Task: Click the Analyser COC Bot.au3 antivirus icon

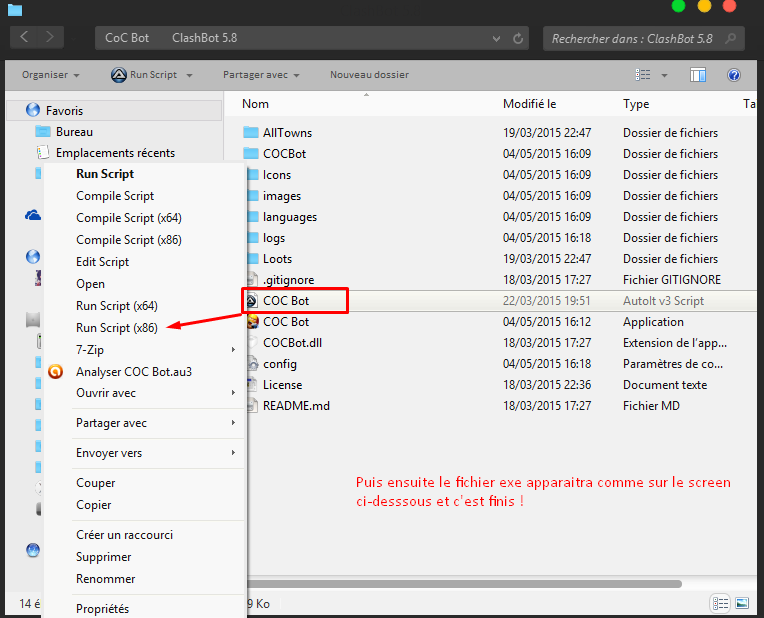Action: coord(56,372)
